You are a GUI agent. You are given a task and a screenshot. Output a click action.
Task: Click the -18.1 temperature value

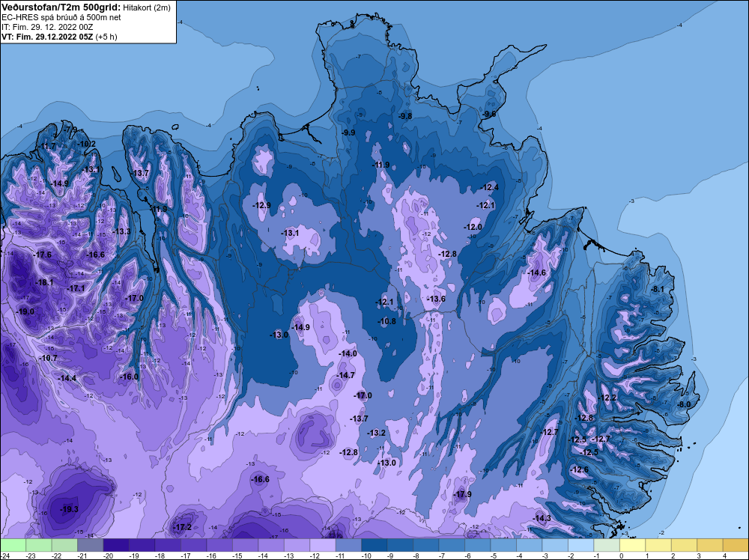[45, 283]
